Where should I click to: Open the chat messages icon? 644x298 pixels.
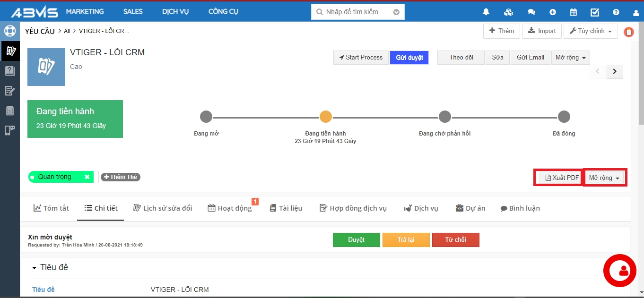[x=531, y=12]
